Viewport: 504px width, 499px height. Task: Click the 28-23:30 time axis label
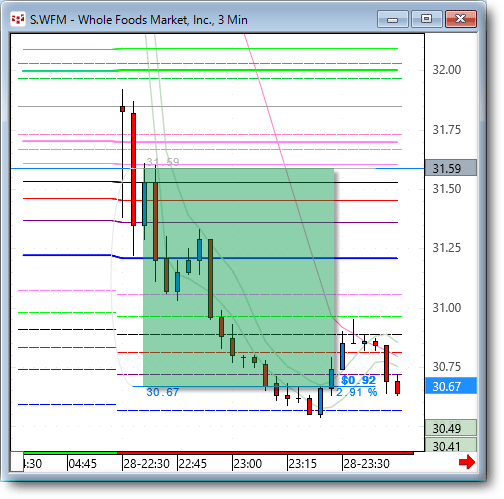point(366,464)
